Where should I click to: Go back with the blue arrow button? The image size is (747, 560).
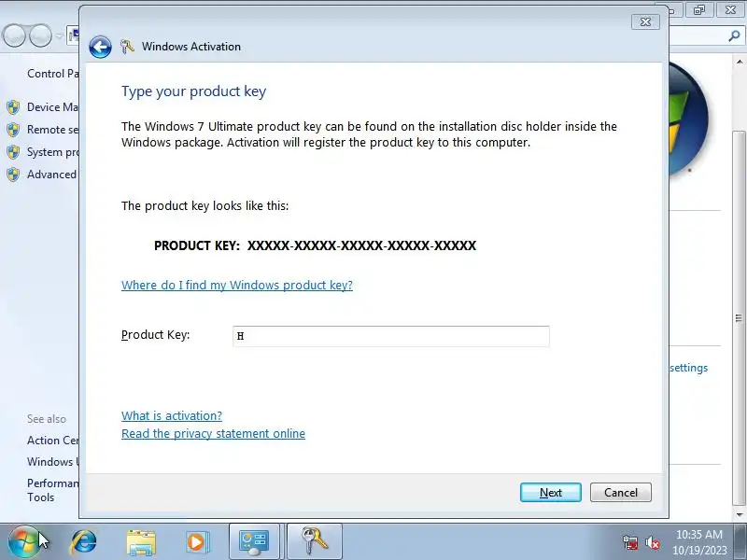pos(100,47)
